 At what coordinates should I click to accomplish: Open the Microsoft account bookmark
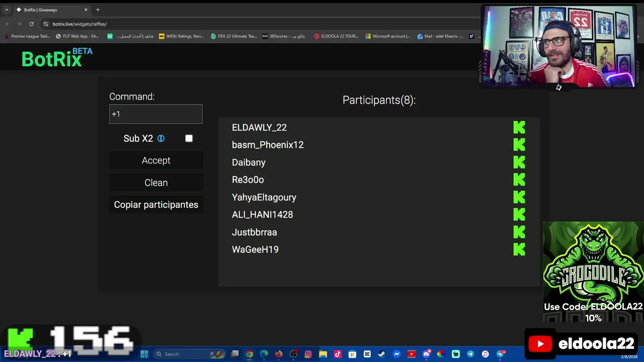pyautogui.click(x=388, y=36)
